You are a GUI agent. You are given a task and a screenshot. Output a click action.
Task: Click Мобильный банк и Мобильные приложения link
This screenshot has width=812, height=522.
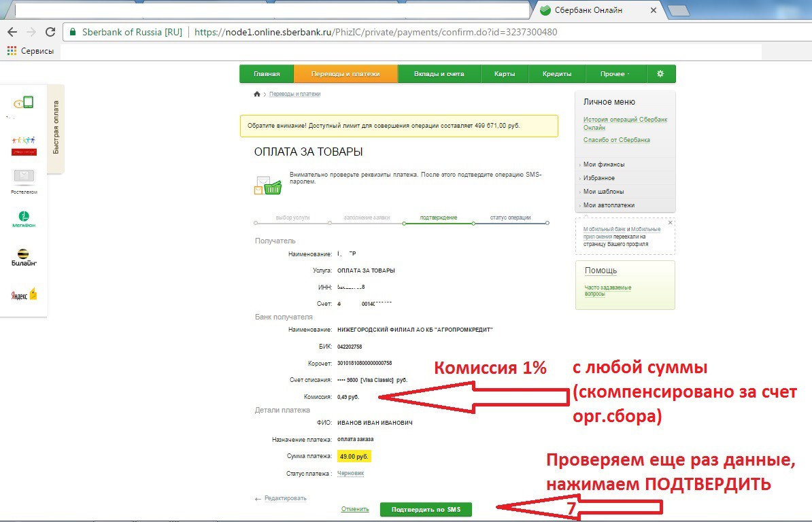coord(622,232)
